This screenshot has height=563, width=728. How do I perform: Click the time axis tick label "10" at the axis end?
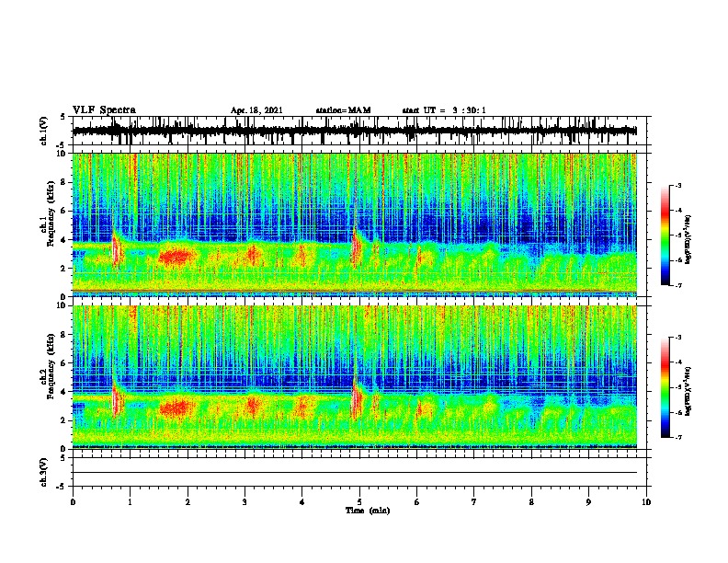coord(646,502)
